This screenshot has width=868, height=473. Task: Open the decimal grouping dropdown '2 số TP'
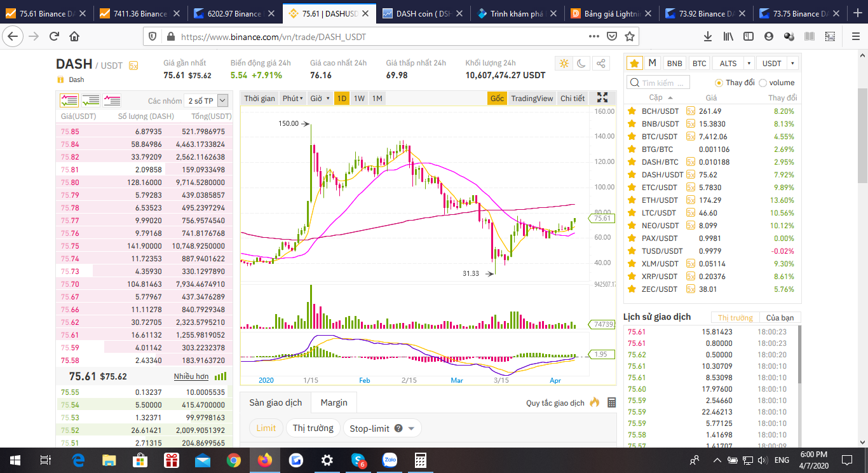click(x=205, y=100)
